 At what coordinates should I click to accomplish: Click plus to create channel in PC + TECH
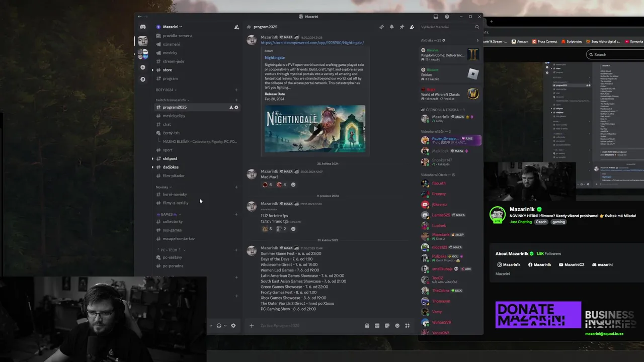[236, 250]
